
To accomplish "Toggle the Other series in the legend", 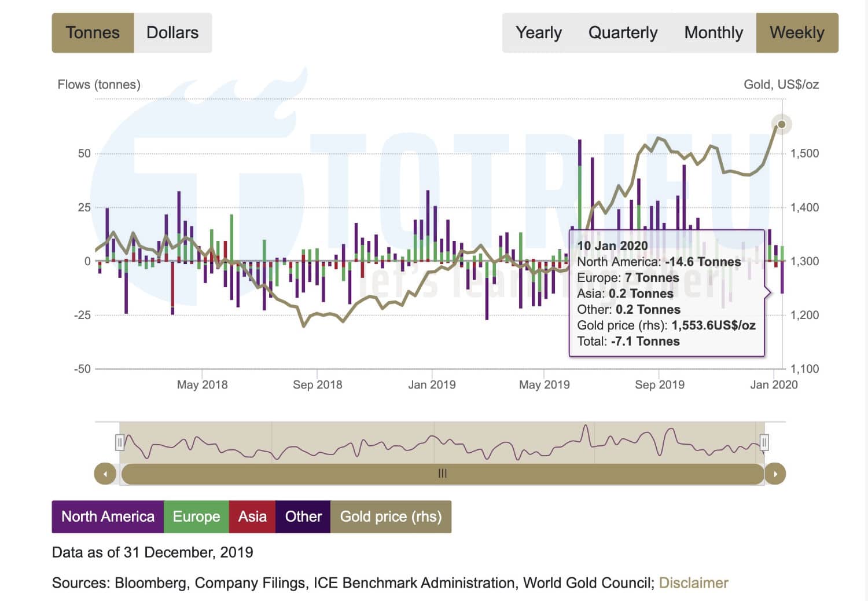I will coord(303,516).
